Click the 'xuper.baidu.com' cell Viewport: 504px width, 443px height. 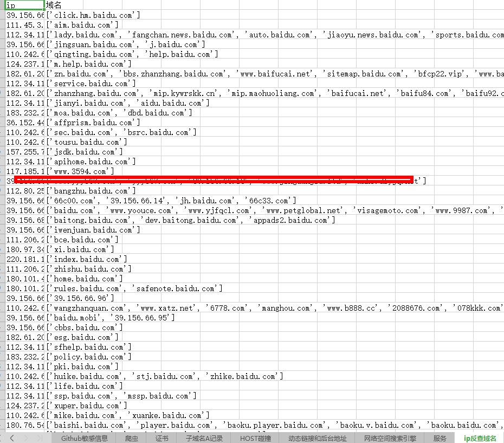(x=87, y=406)
